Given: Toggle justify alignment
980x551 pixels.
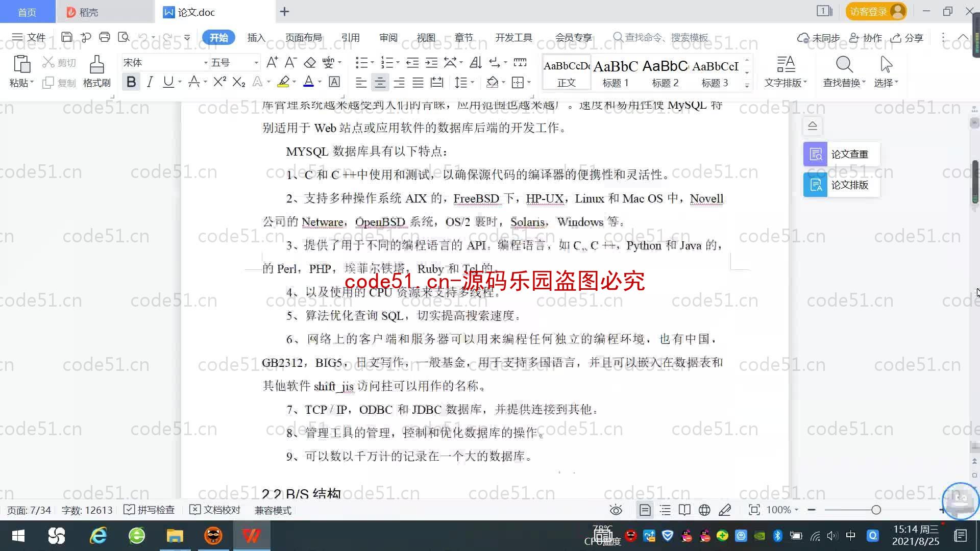Looking at the screenshot, I should [418, 82].
